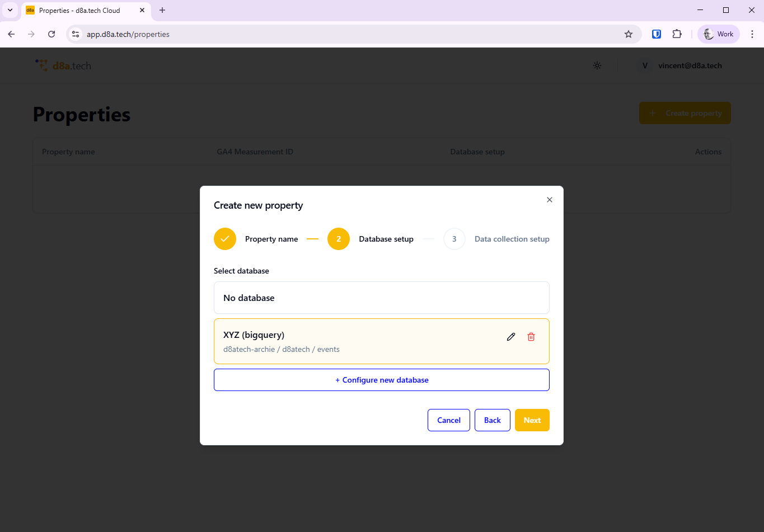The height and width of the screenshot is (532, 764).
Task: Bookmark the page using the star icon
Action: pos(629,34)
